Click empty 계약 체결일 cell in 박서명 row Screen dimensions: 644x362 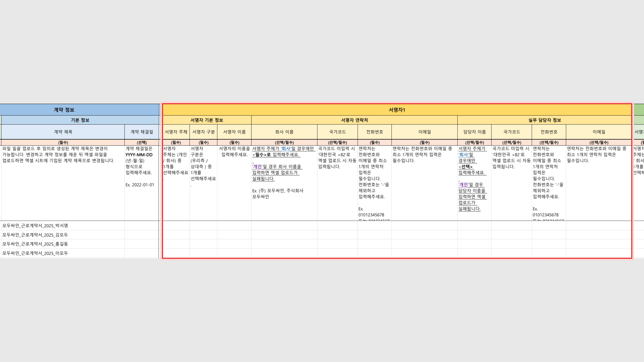142,226
